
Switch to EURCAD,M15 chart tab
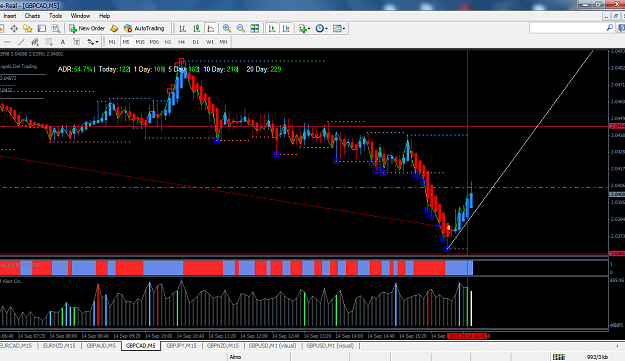tap(16, 346)
